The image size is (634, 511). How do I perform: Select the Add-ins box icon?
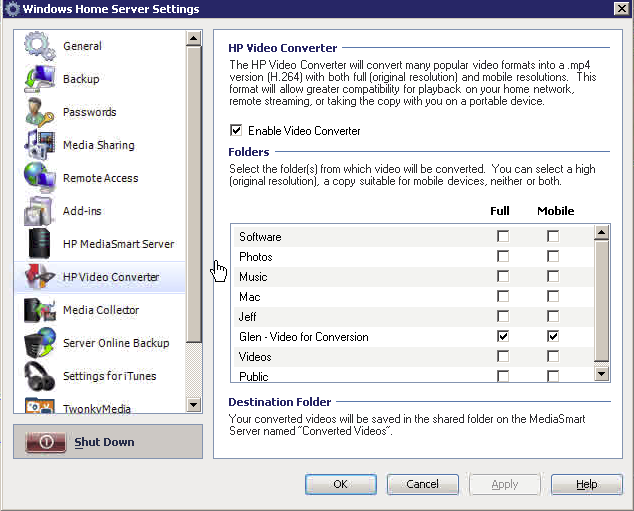click(x=39, y=211)
